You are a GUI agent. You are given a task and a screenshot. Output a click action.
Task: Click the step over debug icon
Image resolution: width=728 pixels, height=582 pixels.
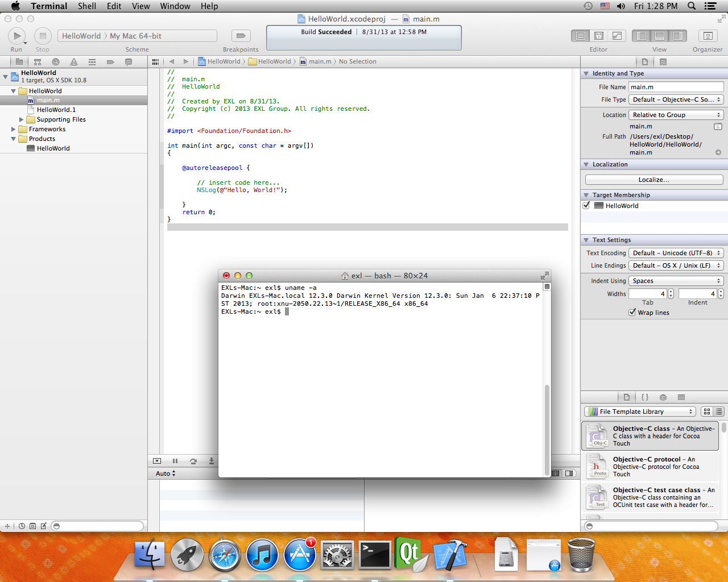click(193, 461)
